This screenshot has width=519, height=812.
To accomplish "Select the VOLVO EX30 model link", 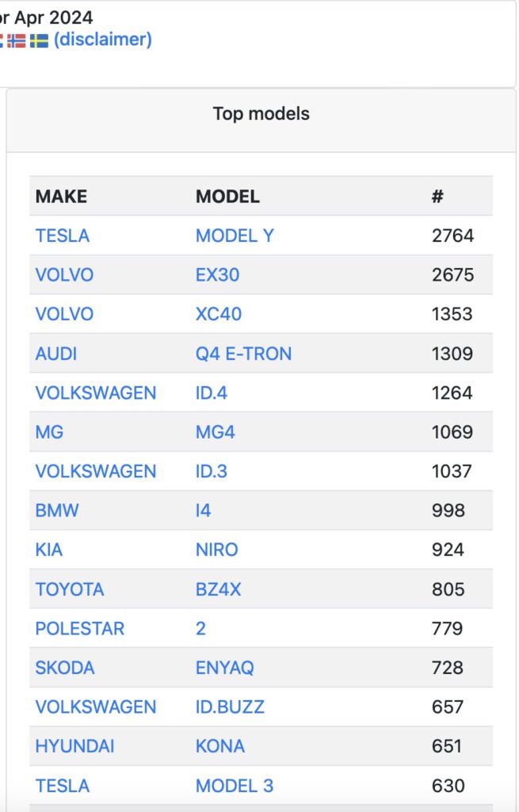I will pos(217,275).
